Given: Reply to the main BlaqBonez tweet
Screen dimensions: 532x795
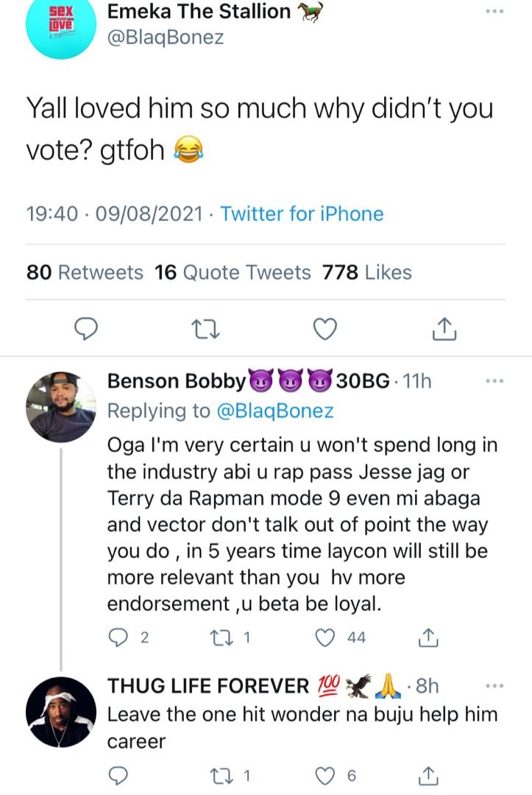Looking at the screenshot, I should tap(88, 329).
